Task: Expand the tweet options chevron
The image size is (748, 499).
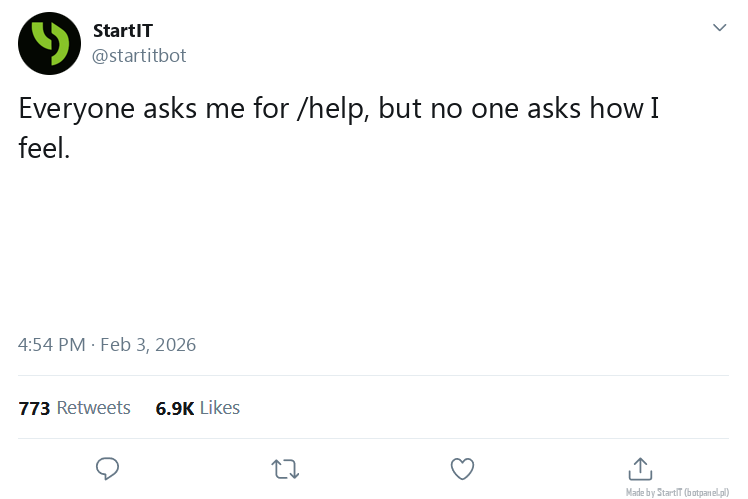Action: [719, 28]
